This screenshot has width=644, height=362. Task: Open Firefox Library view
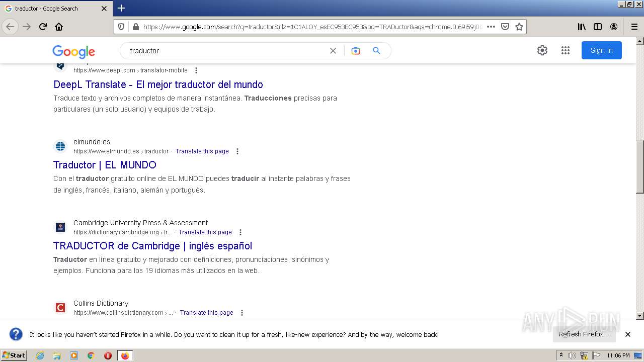582,27
